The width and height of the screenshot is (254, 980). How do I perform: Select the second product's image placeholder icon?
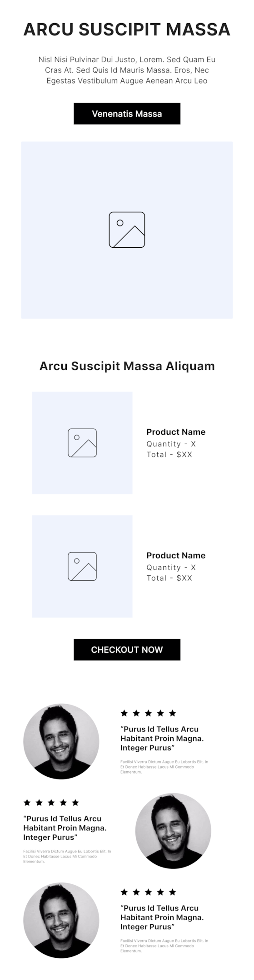coord(82,566)
